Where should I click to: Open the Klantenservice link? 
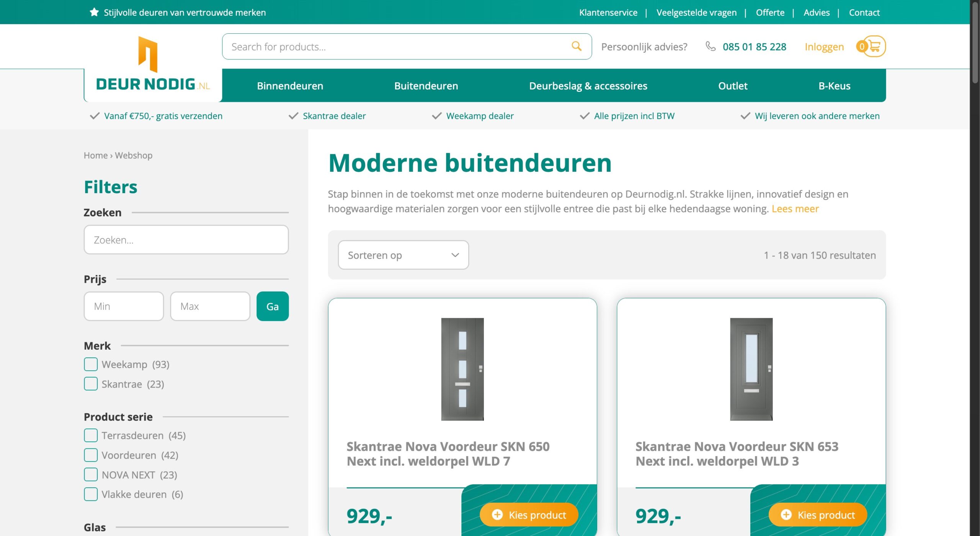(x=608, y=12)
